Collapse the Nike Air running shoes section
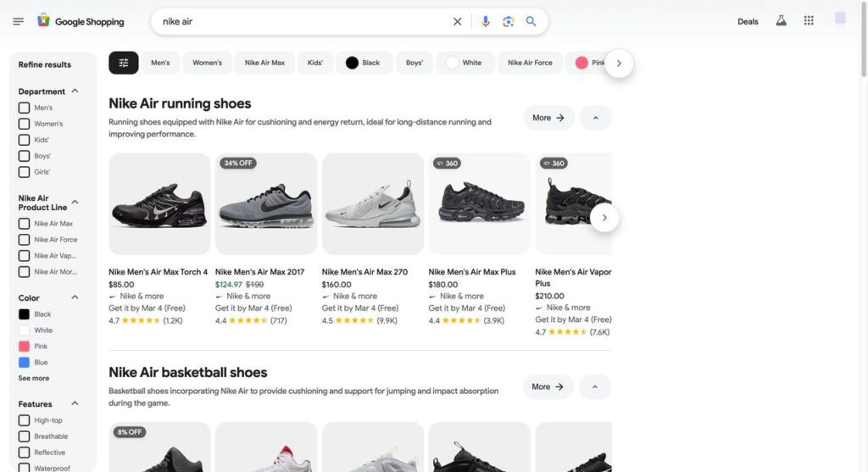This screenshot has height=472, width=868. coord(596,118)
